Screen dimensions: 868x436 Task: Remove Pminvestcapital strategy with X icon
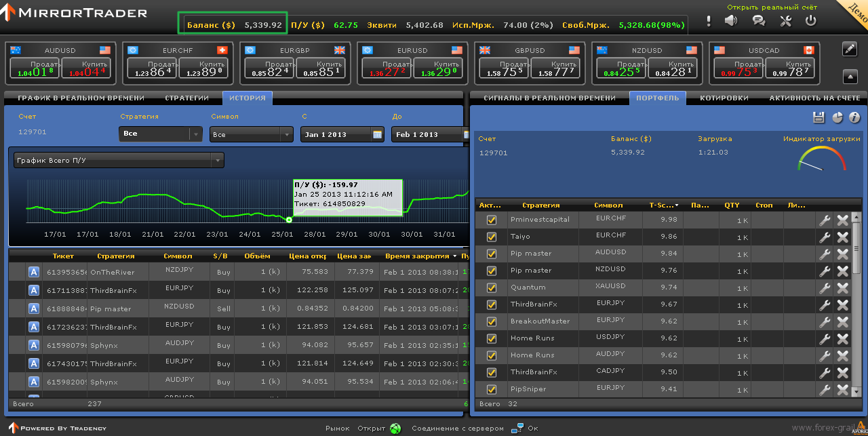click(x=842, y=220)
